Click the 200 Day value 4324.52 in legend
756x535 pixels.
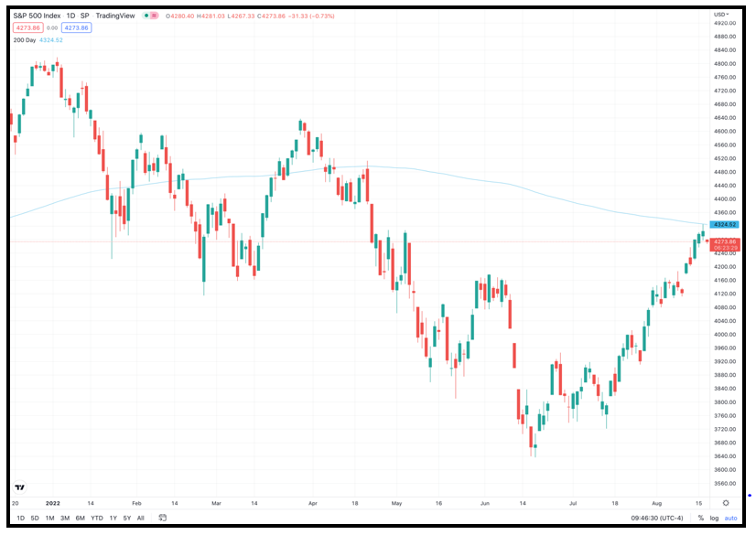coord(51,40)
